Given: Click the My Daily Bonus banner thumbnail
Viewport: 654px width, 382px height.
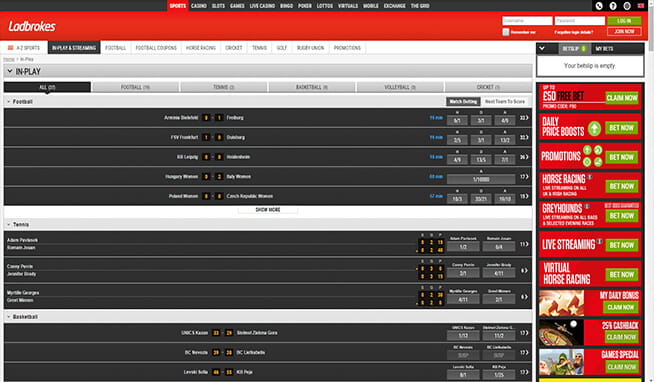Looking at the screenshot, I should [561, 303].
